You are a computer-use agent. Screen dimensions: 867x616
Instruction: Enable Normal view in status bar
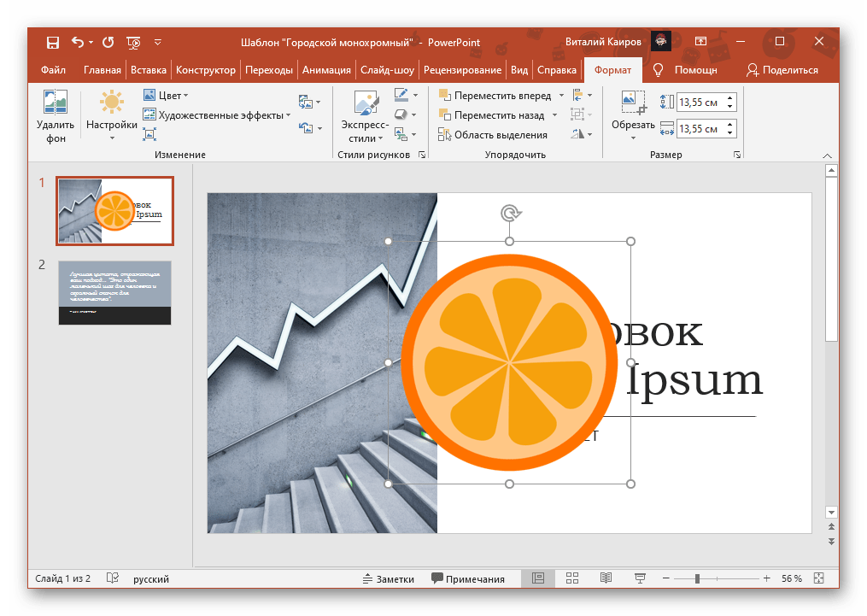coord(538,578)
